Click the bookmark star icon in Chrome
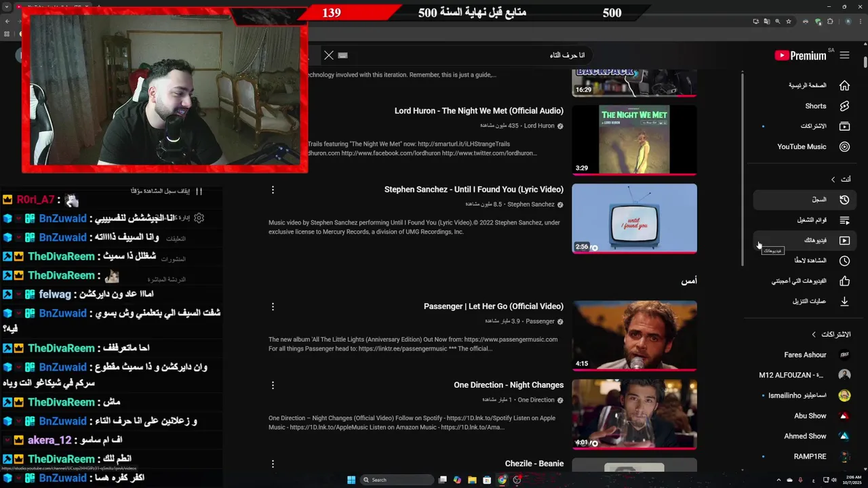868x488 pixels. pyautogui.click(x=789, y=22)
